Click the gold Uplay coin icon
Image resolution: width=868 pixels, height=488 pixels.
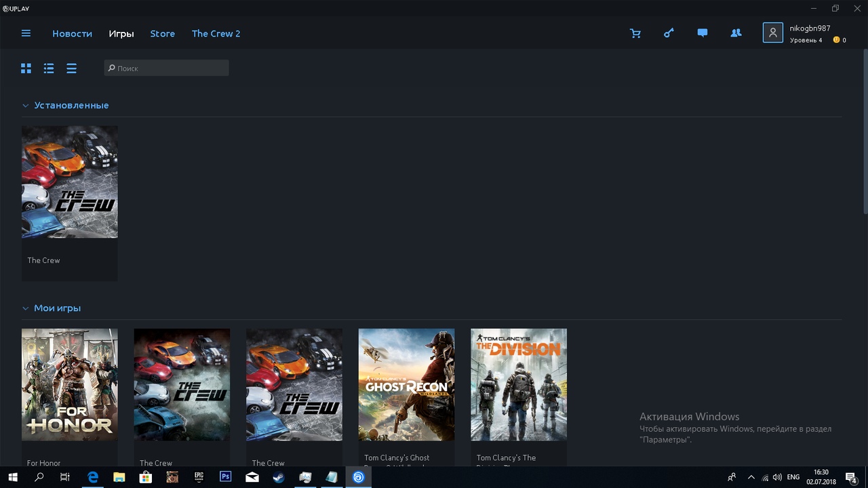836,40
